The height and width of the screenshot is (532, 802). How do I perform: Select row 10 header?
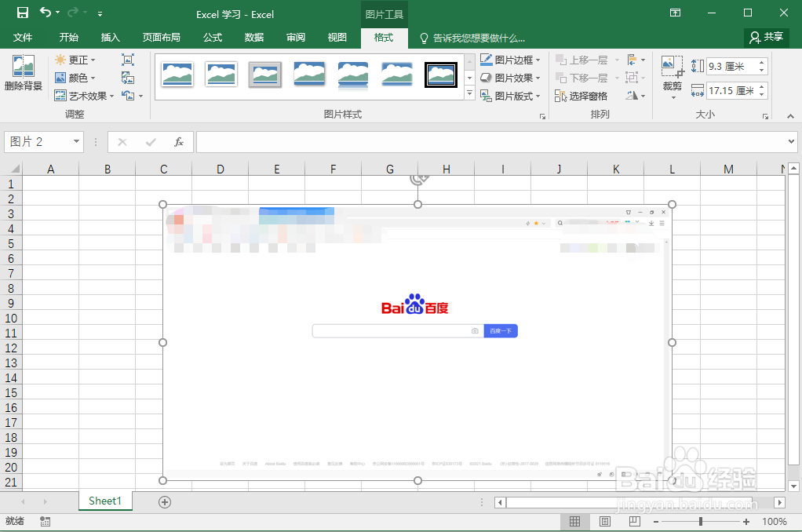point(11,318)
